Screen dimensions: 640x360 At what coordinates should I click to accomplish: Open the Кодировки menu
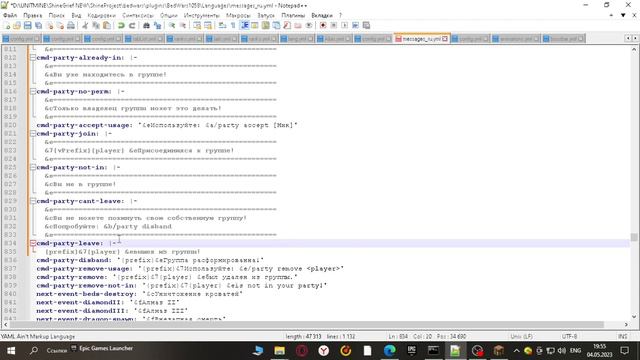point(102,15)
